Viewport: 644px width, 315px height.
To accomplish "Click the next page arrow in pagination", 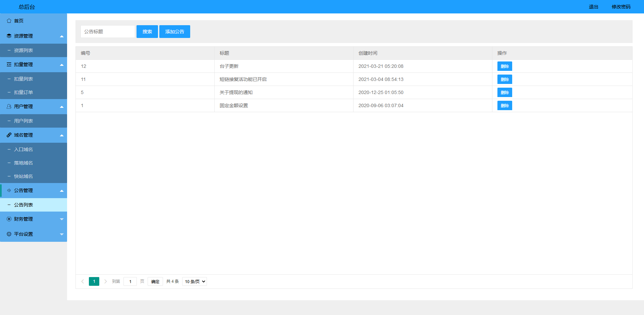I will (106, 281).
